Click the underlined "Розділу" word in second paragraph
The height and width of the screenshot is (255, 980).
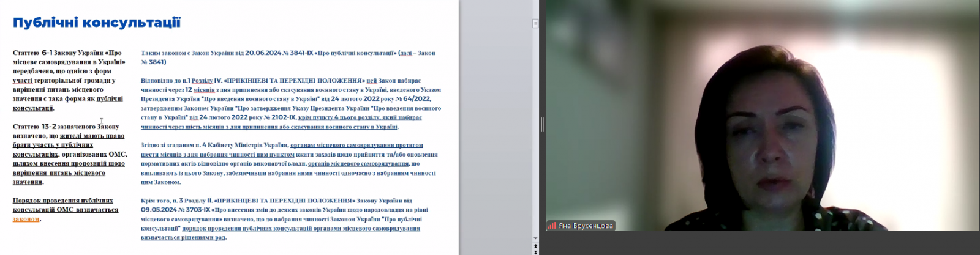pyautogui.click(x=202, y=81)
